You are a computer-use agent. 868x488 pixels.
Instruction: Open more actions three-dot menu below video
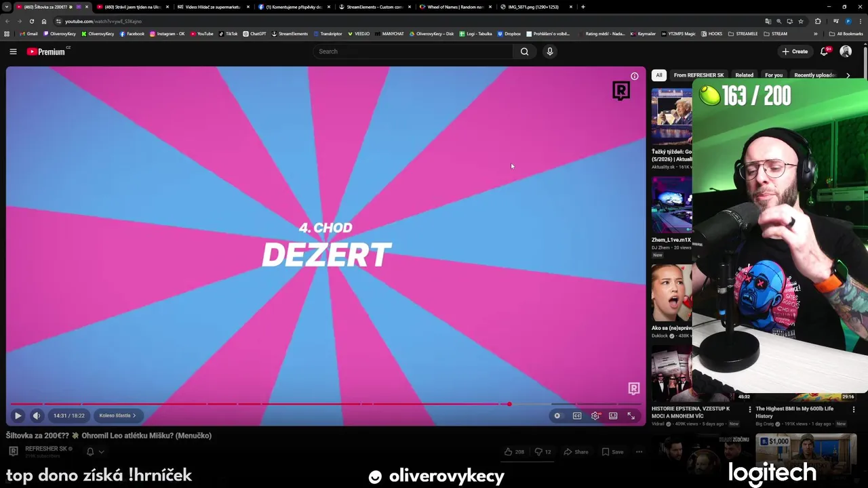(x=639, y=451)
